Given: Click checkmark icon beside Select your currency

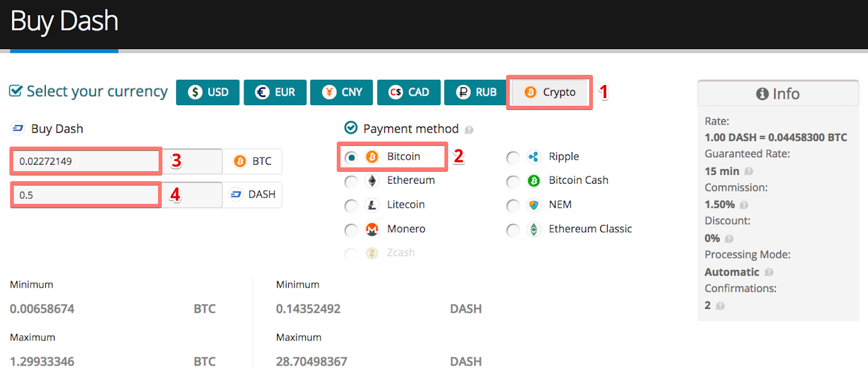Looking at the screenshot, I should click(x=16, y=91).
